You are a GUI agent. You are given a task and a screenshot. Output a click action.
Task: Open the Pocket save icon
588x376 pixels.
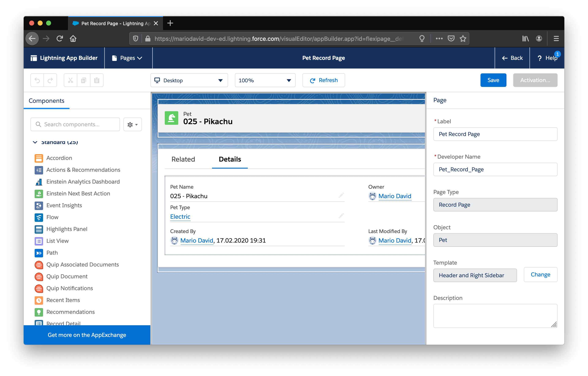click(x=451, y=38)
